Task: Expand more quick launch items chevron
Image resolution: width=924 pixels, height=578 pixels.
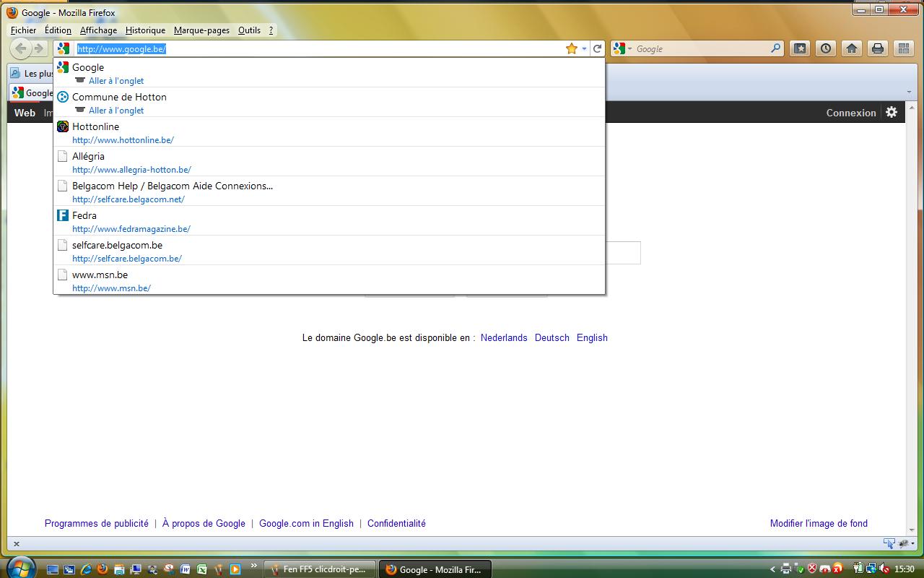Action: (x=253, y=565)
